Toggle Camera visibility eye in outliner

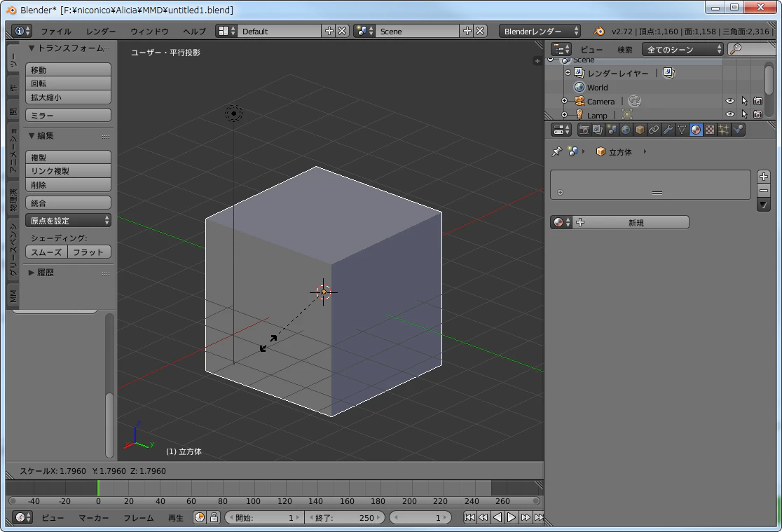pyautogui.click(x=729, y=102)
